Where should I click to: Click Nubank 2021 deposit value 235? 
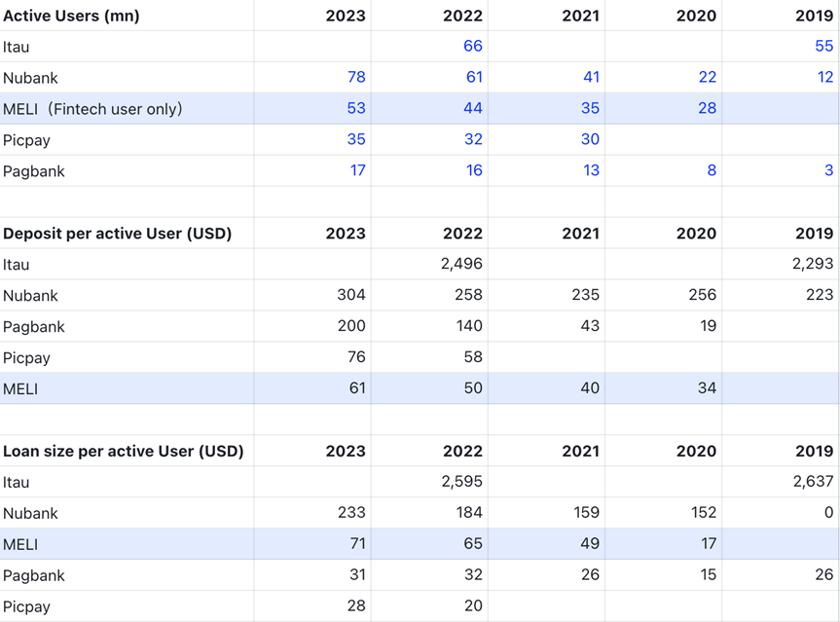click(x=586, y=295)
